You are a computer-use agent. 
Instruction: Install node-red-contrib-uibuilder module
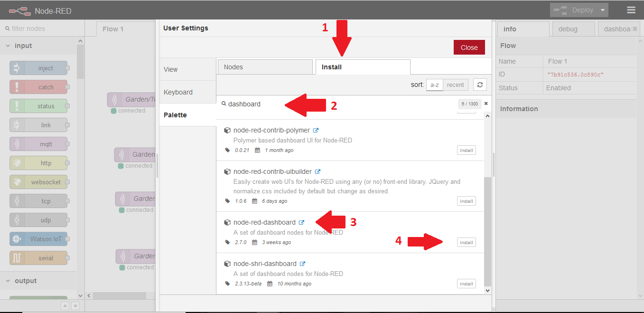[466, 201]
